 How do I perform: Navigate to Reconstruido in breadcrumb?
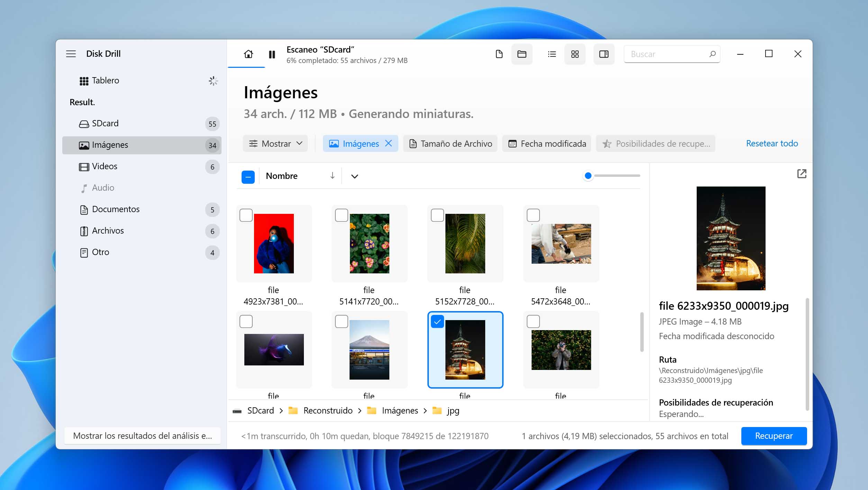tap(328, 411)
